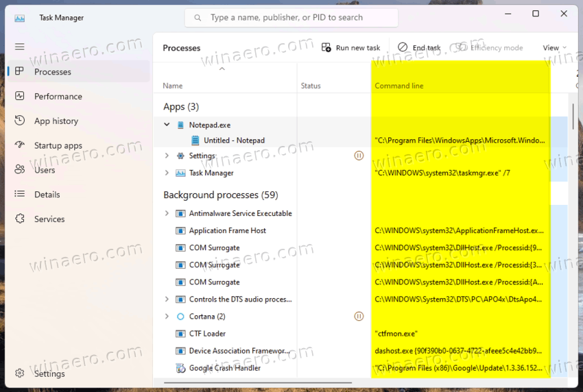The width and height of the screenshot is (583, 392).
Task: Go to the Services page
Action: pyautogui.click(x=79, y=219)
